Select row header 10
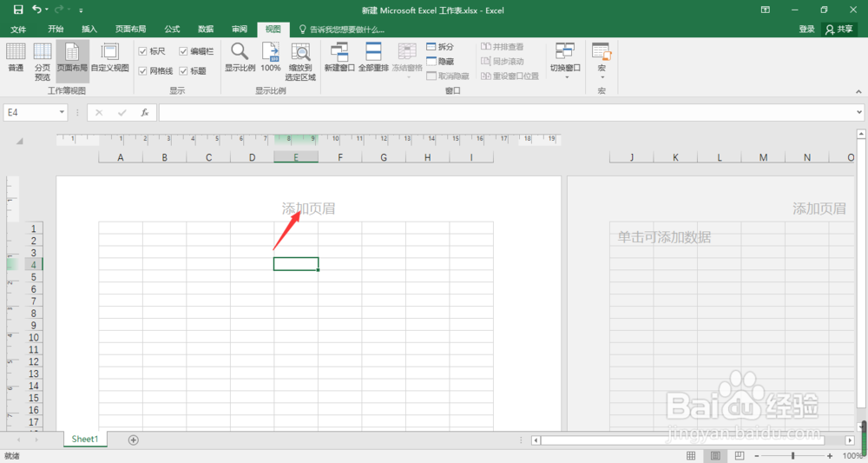 [x=33, y=337]
